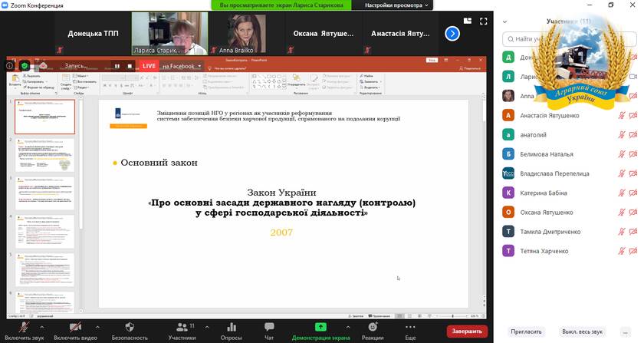Click the Оксана Явтуше... participant tile
This screenshot has width=644, height=343.
click(x=324, y=34)
